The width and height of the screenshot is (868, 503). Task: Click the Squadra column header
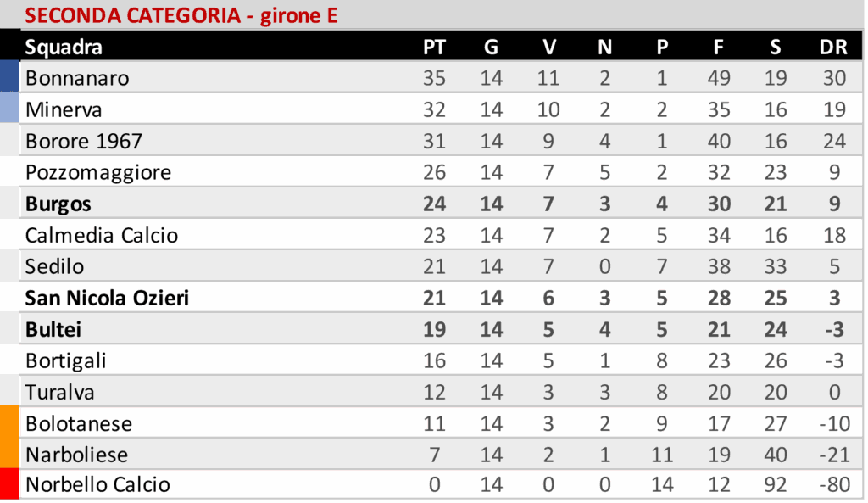[64, 48]
